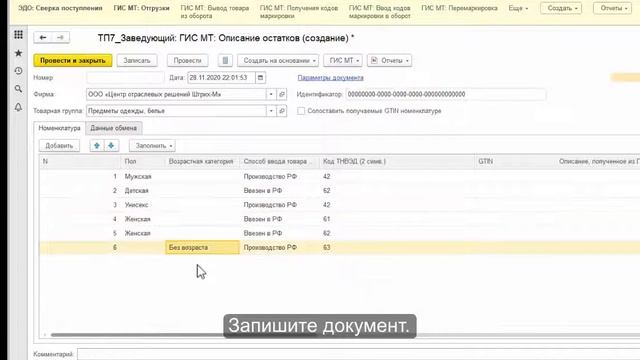
Task: Click Возрастная категория column header
Action: point(201,162)
